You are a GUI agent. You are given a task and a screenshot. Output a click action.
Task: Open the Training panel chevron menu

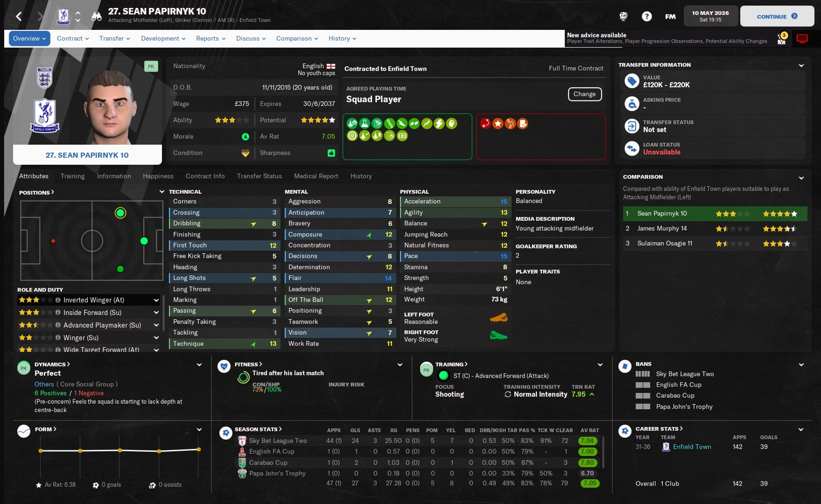coord(600,364)
